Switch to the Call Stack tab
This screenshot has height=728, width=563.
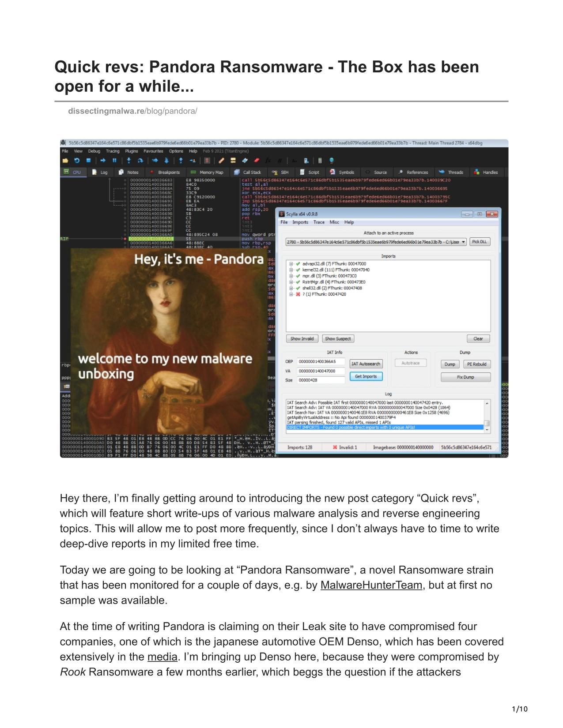(x=248, y=172)
